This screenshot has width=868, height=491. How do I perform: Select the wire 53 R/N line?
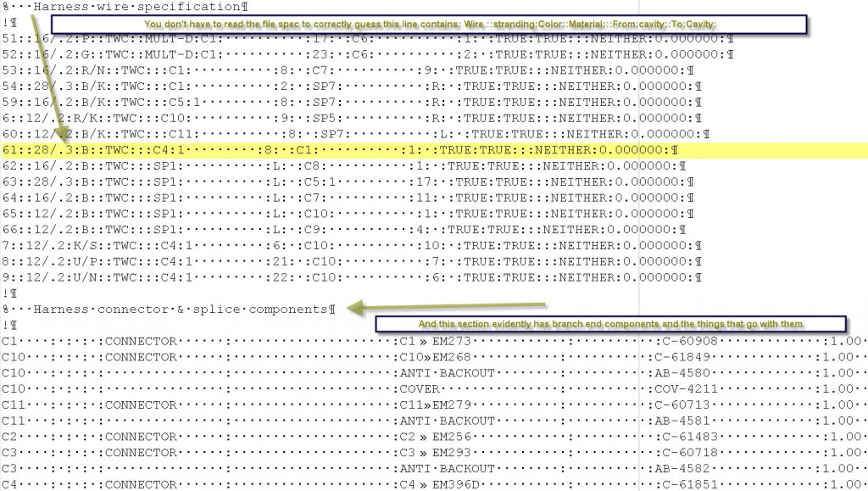(339, 70)
